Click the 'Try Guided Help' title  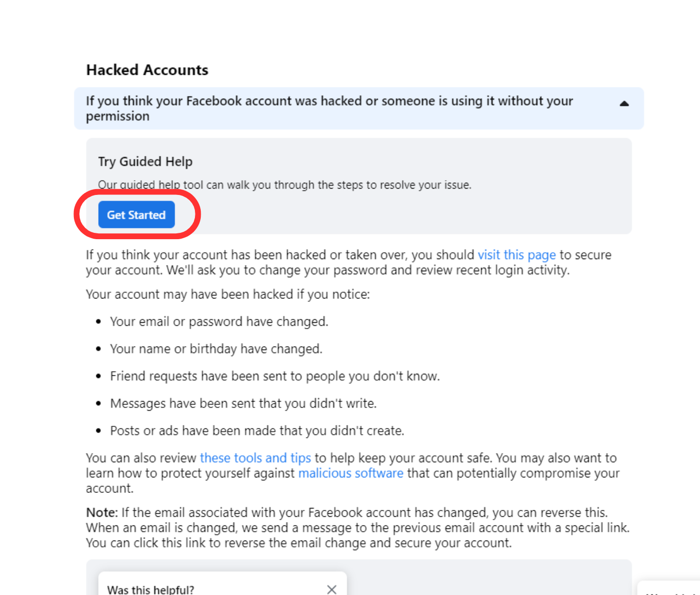point(145,161)
